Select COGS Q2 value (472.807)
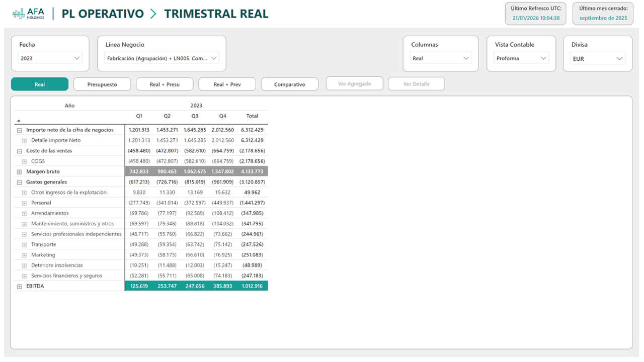The width and height of the screenshot is (644, 362). pyautogui.click(x=167, y=161)
